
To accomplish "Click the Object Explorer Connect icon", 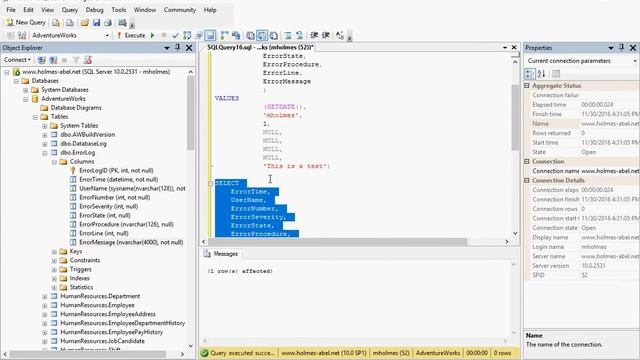I will 41,60.
